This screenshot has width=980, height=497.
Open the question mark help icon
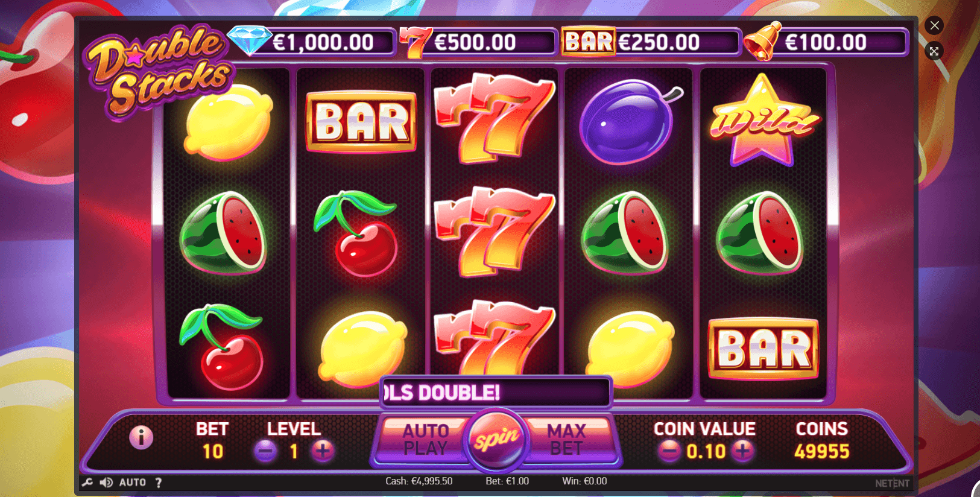(159, 483)
